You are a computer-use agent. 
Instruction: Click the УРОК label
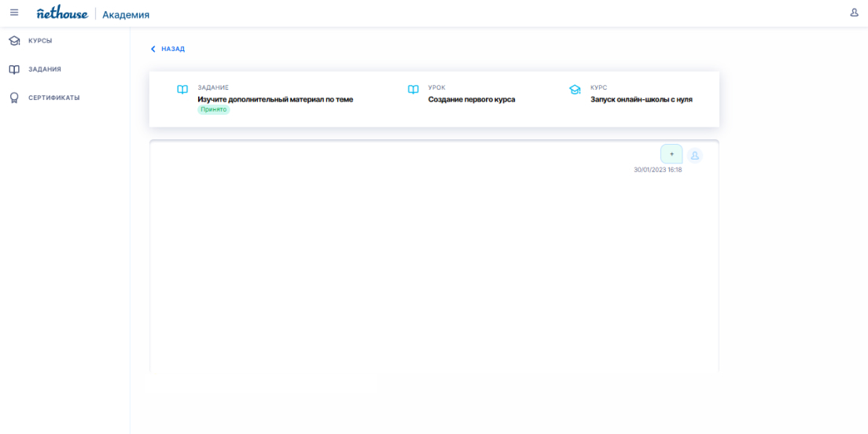[437, 87]
